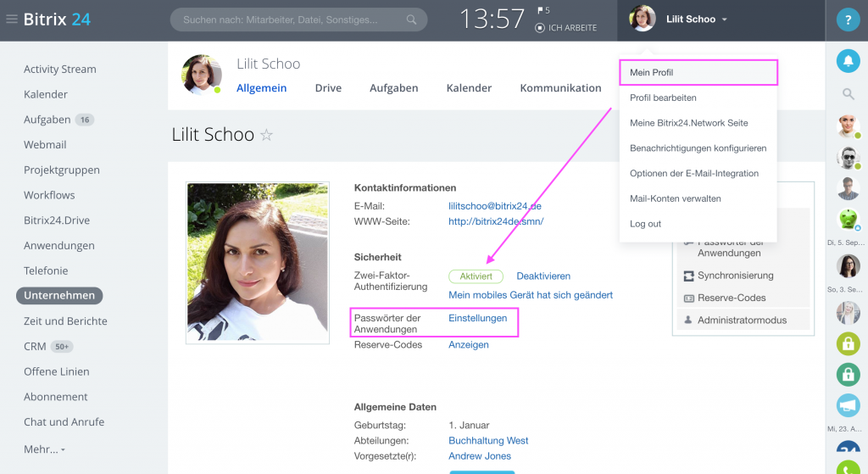This screenshot has width=868, height=474.
Task: Click the Reserve-Codes icon in side panel
Action: point(688,298)
